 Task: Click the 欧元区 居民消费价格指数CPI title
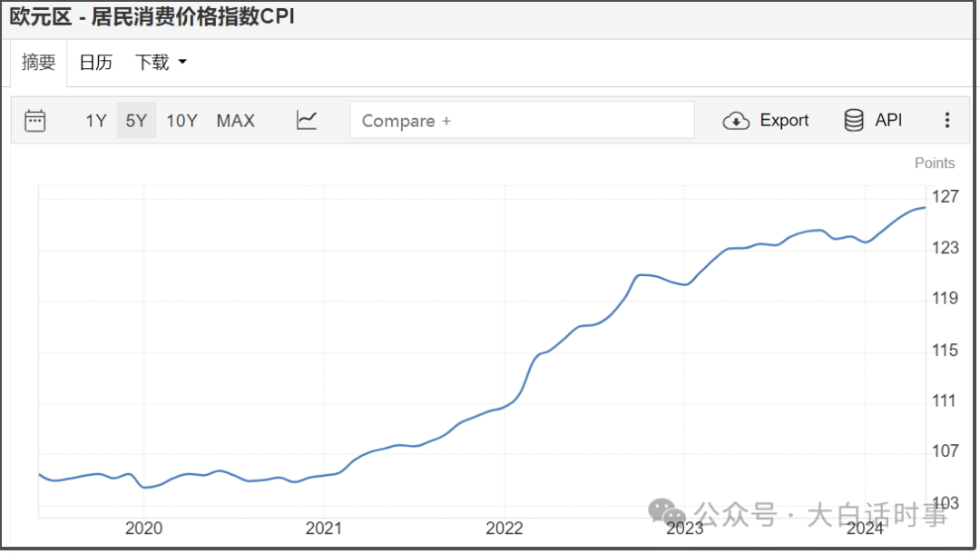coord(152,17)
